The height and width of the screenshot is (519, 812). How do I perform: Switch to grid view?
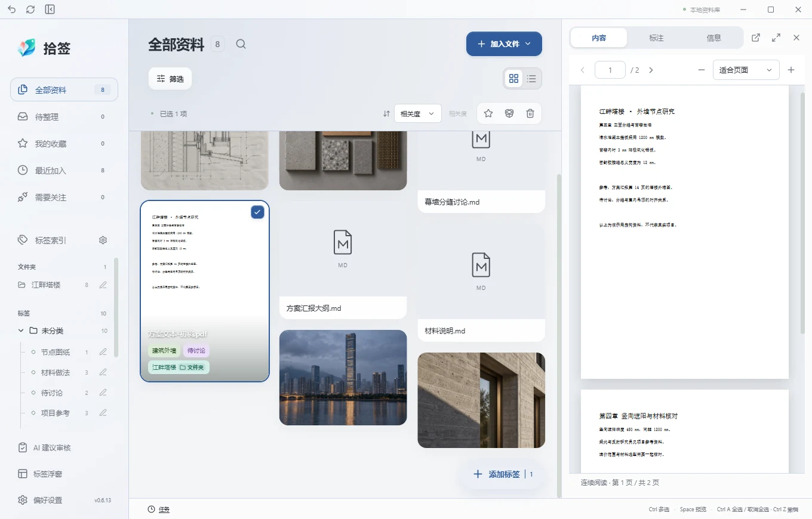(513, 78)
